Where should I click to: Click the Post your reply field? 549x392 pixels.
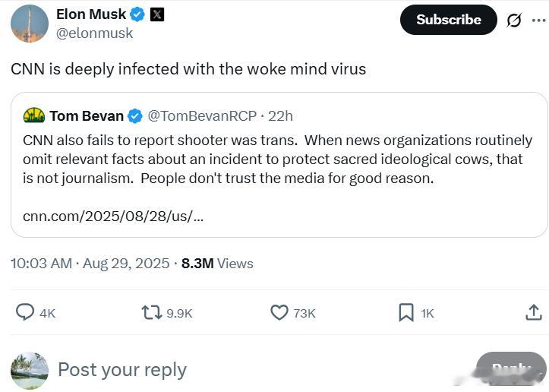click(122, 370)
